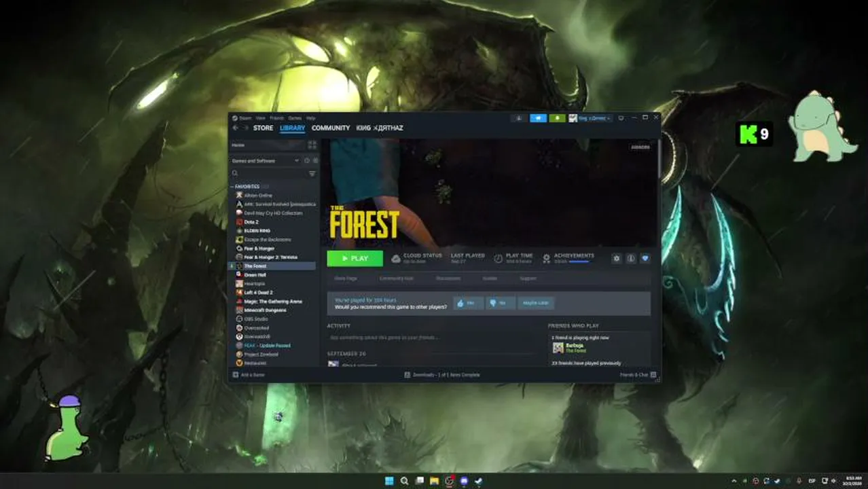The height and width of the screenshot is (489, 868).
Task: Click Add a Game plus icon
Action: (x=236, y=375)
